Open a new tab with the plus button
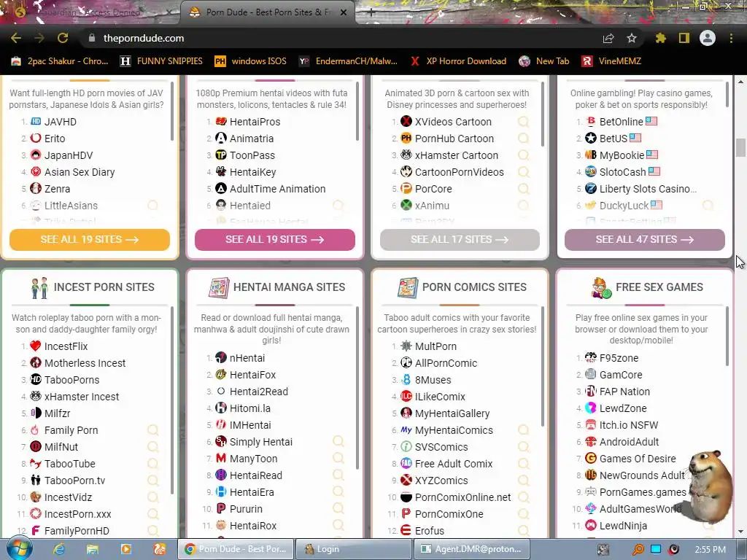747x560 pixels. (x=371, y=12)
